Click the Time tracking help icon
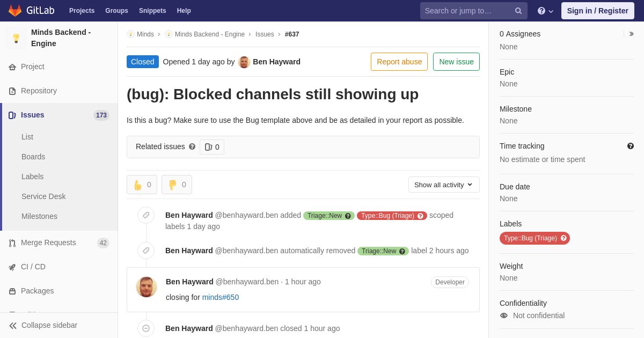Viewport: 644px width, 338px height. pos(631,146)
